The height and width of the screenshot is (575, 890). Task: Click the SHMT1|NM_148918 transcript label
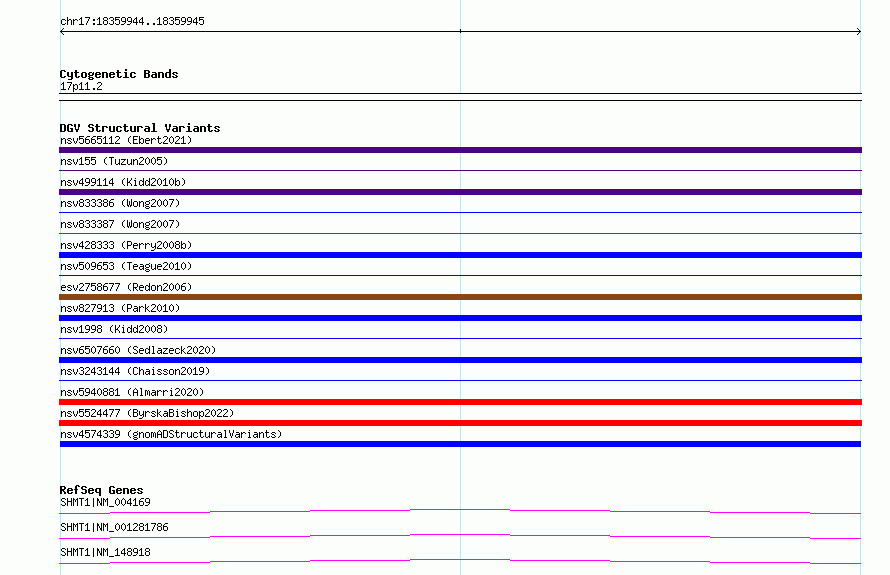click(105, 552)
